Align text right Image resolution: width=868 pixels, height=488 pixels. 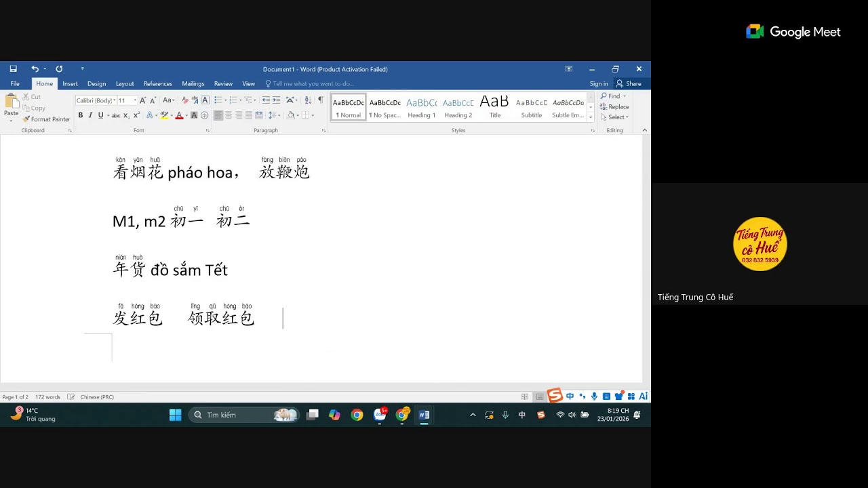pos(239,115)
